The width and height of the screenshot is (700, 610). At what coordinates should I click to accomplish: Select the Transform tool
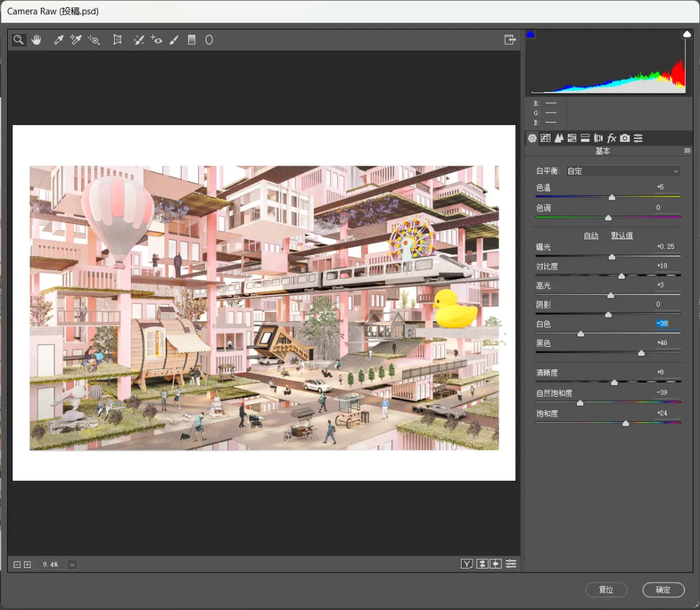[117, 40]
